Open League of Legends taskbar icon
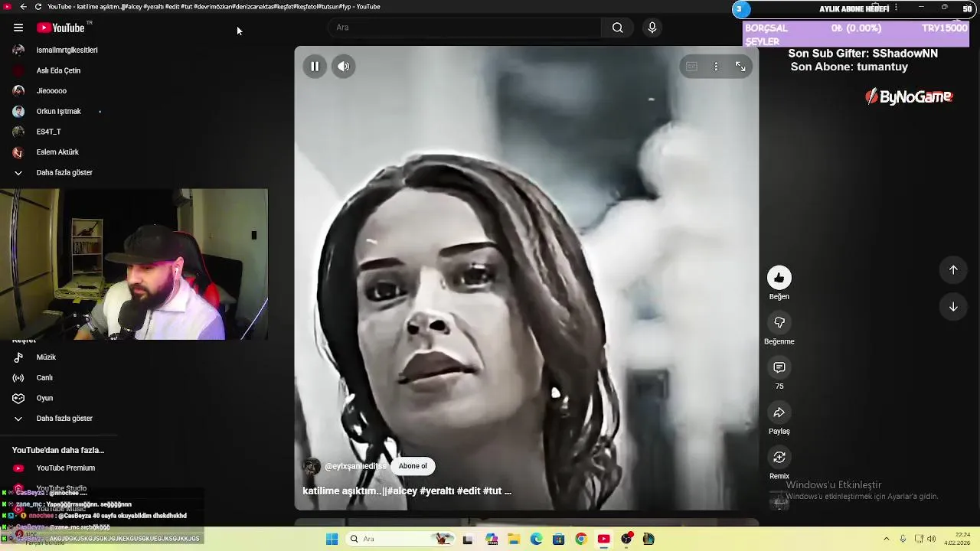Viewport: 980px width, 551px height. point(648,540)
